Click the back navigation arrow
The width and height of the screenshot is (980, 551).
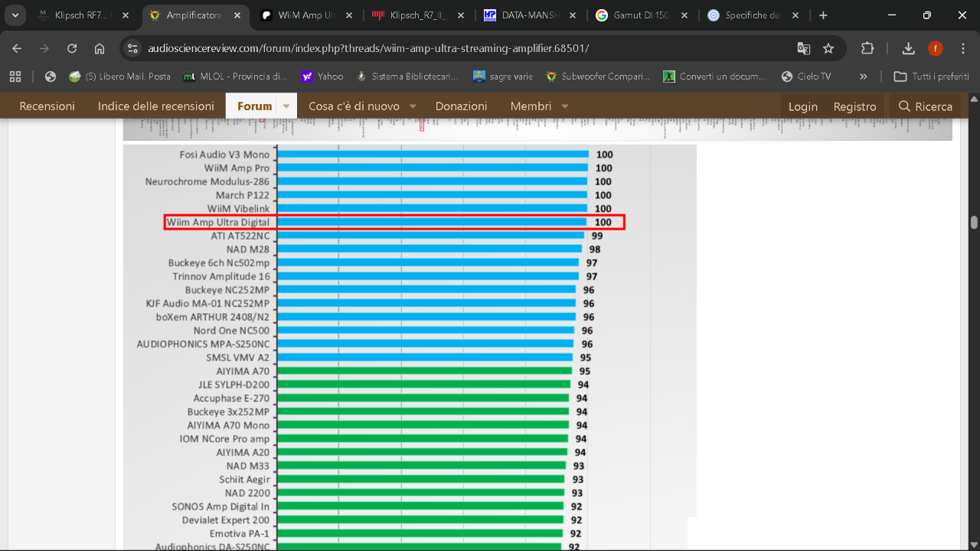tap(17, 48)
